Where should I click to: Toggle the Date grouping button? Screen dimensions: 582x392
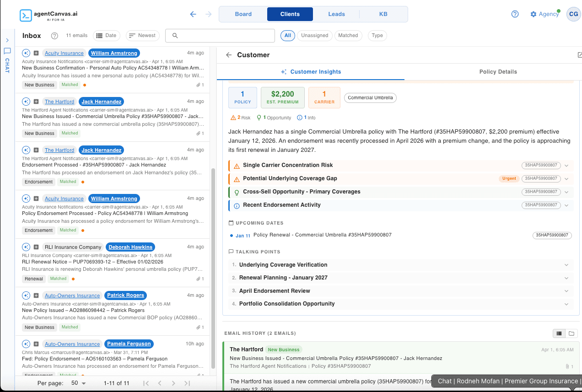tap(107, 35)
